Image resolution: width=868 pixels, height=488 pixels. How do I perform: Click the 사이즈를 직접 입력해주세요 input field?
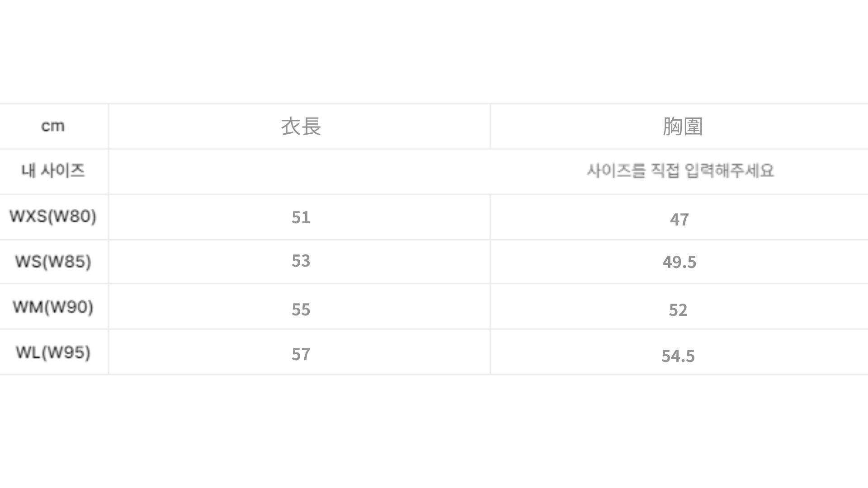click(x=680, y=171)
